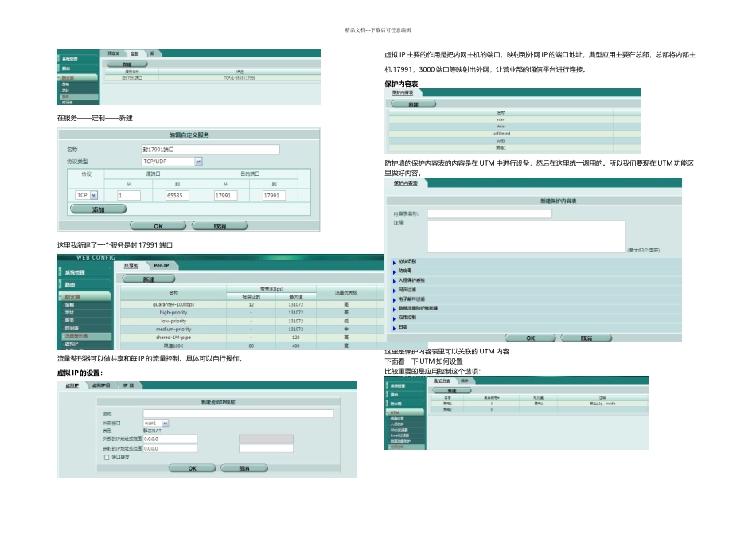This screenshot has height=535, width=756.
Task: Open the wan1 external interface dropdown
Action: (165, 423)
